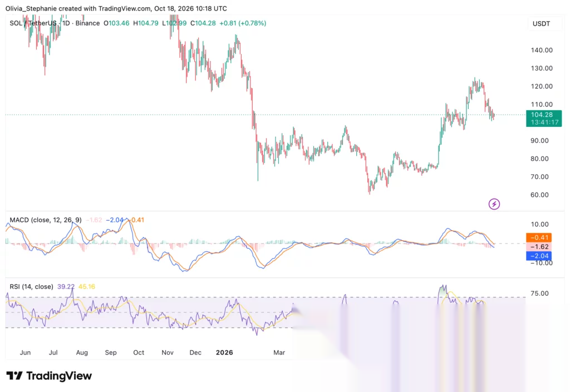Click the change value +0.81 (+0.78%)

[243, 23]
